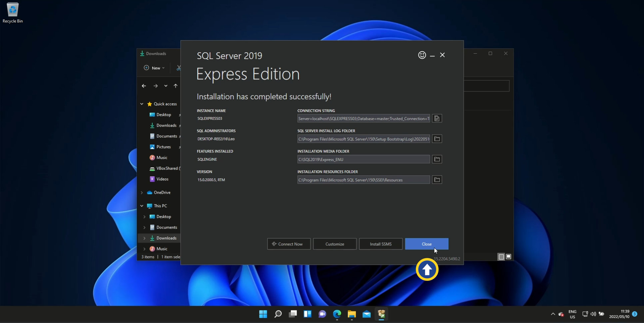The width and height of the screenshot is (644, 323).
Task: Click the SQLENGINE feature text
Action: [x=207, y=159]
